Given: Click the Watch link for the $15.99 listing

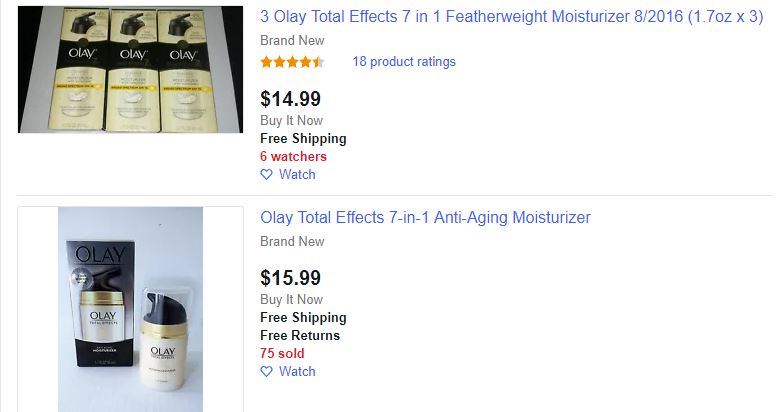Looking at the screenshot, I should [x=297, y=371].
